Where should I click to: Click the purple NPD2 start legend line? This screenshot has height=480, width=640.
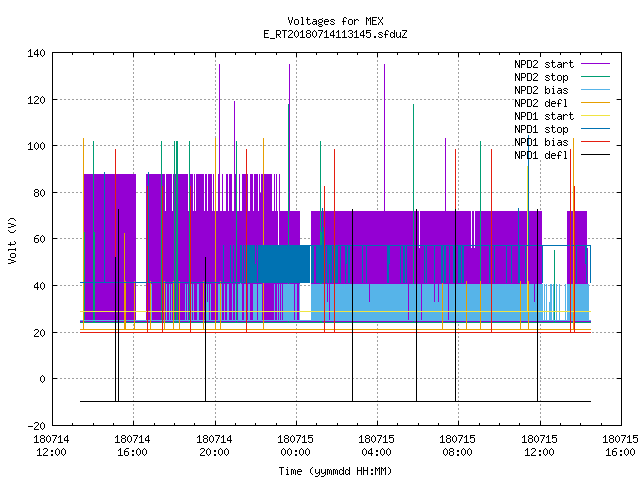tap(595, 64)
